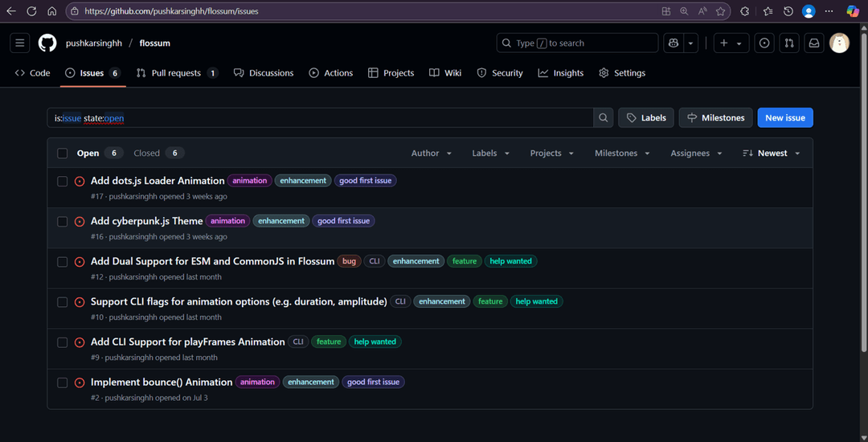
Task: Open the pushkarsinghh owner link
Action: [94, 43]
